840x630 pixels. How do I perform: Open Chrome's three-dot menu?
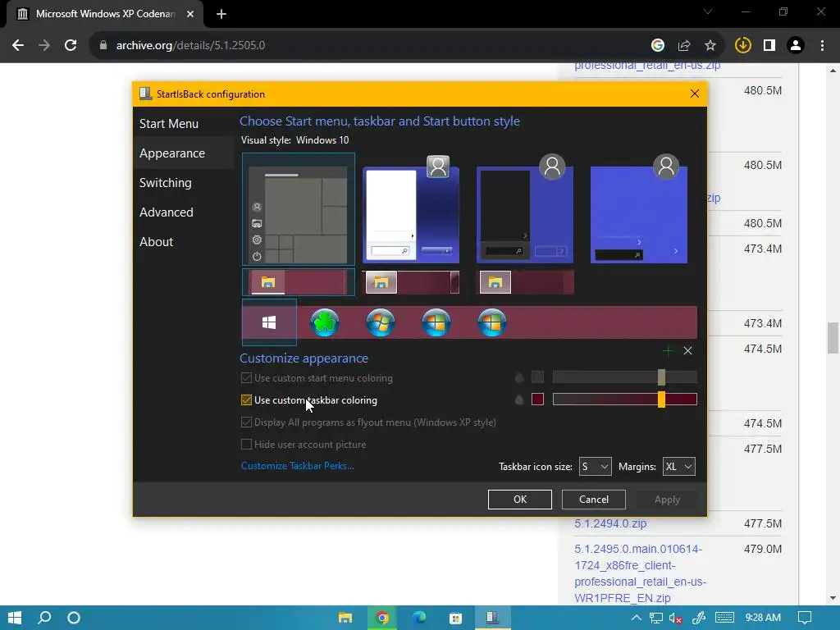[822, 46]
